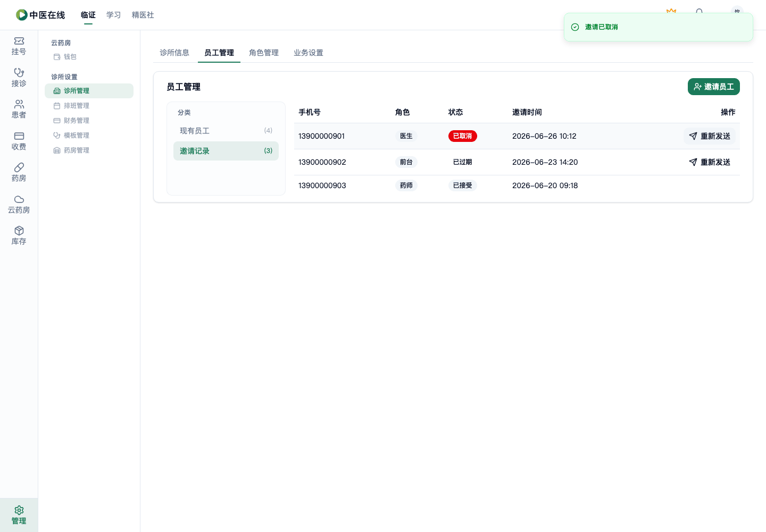Switch to the 临证 top navigation
The image size is (766, 532).
pyautogui.click(x=88, y=15)
